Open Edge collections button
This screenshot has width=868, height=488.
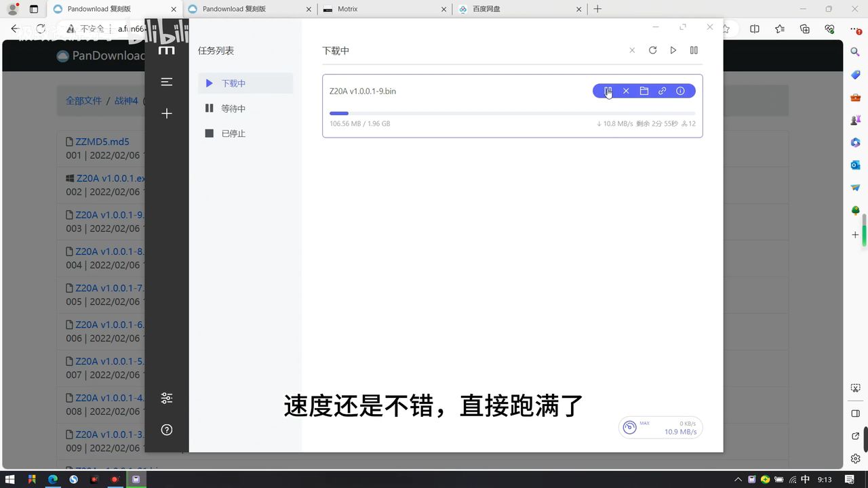tap(805, 29)
